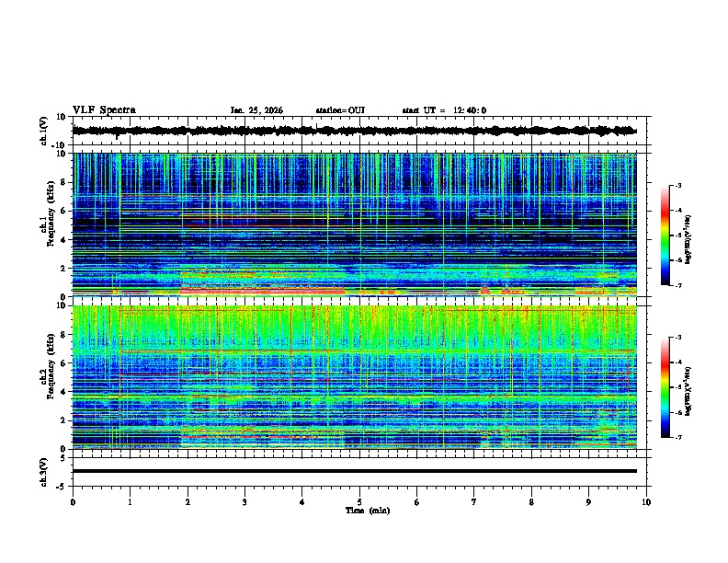
Task: Click the ch.3 flat voltage trace
Action: click(x=355, y=471)
